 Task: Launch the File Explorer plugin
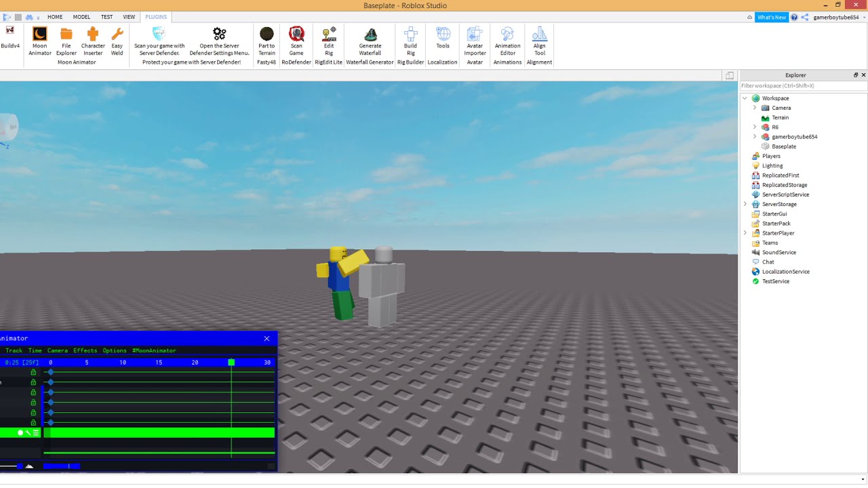[x=66, y=41]
